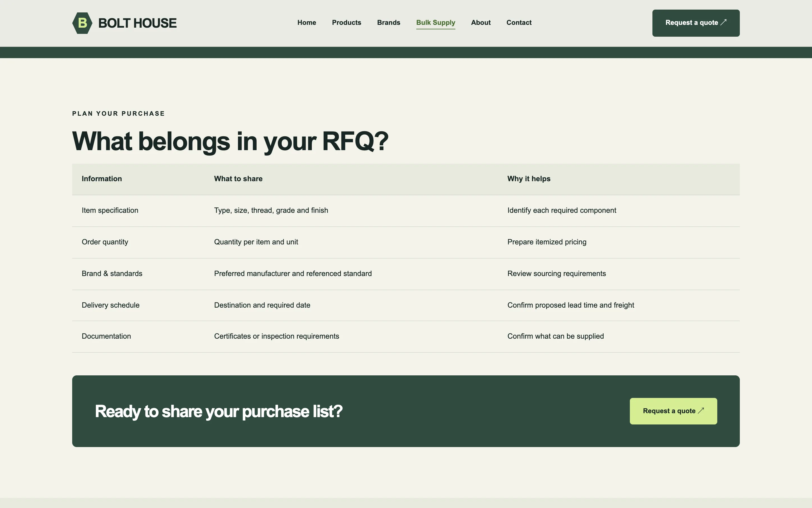The width and height of the screenshot is (812, 508).
Task: Click the PLAN YOUR PURCHASE label
Action: point(118,113)
